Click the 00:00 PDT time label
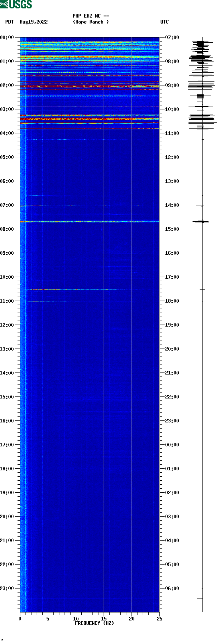The image size is (220, 644). coord(7,38)
